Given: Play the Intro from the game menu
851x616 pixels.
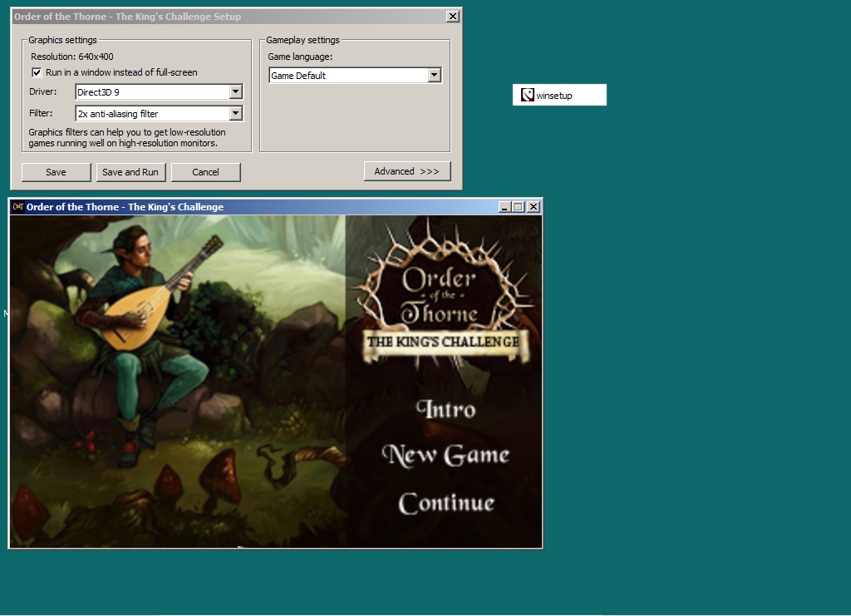Looking at the screenshot, I should [446, 410].
